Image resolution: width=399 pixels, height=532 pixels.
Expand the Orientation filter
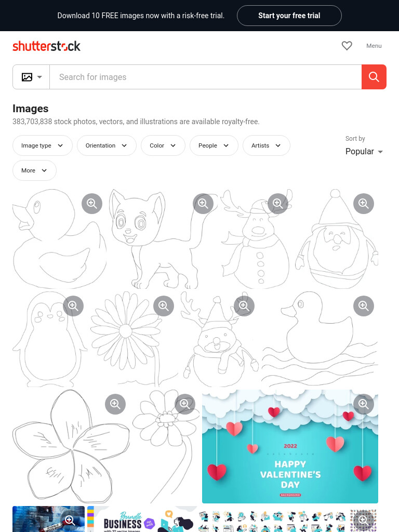pos(107,145)
